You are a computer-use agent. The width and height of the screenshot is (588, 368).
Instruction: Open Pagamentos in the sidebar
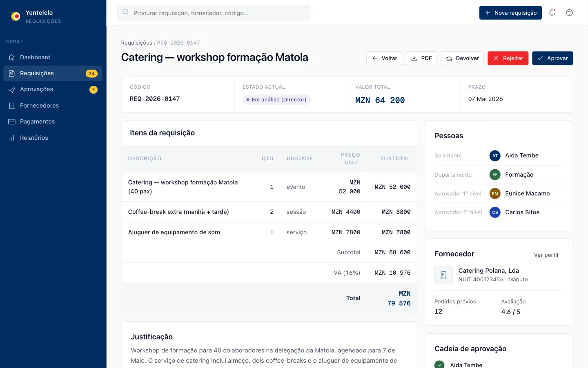point(53,121)
